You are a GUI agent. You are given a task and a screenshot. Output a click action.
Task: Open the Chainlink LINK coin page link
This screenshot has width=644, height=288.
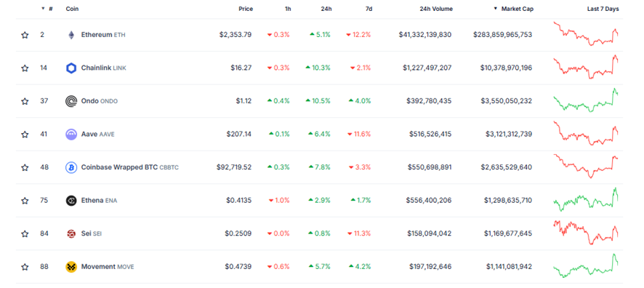pos(103,68)
